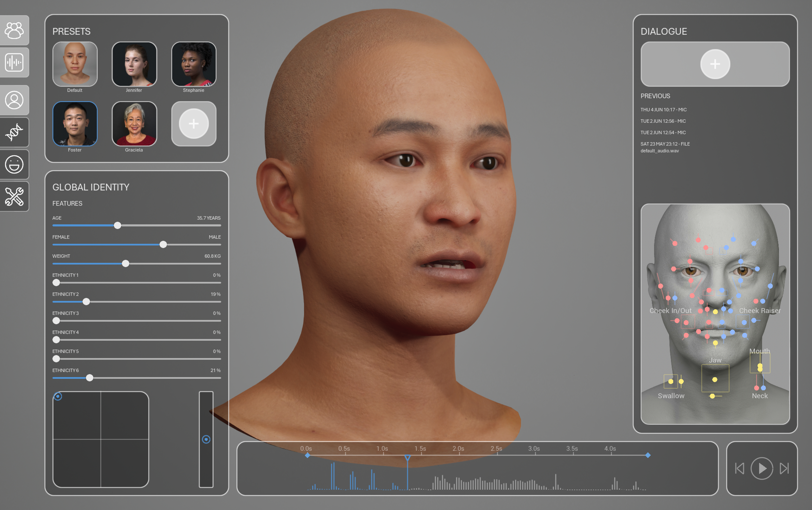
Task: Select the Mouth control box on face rig
Action: coord(760,363)
